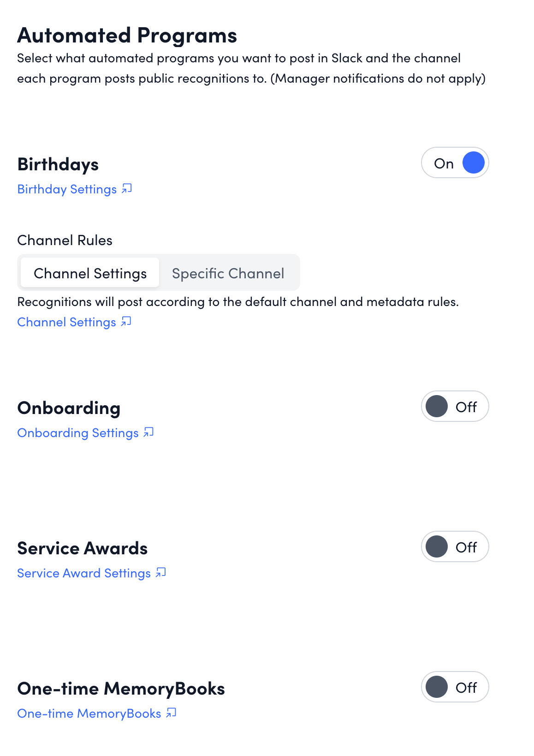This screenshot has height=756, width=534.
Task: Click external link icon beside Onboarding Settings
Action: coord(148,432)
